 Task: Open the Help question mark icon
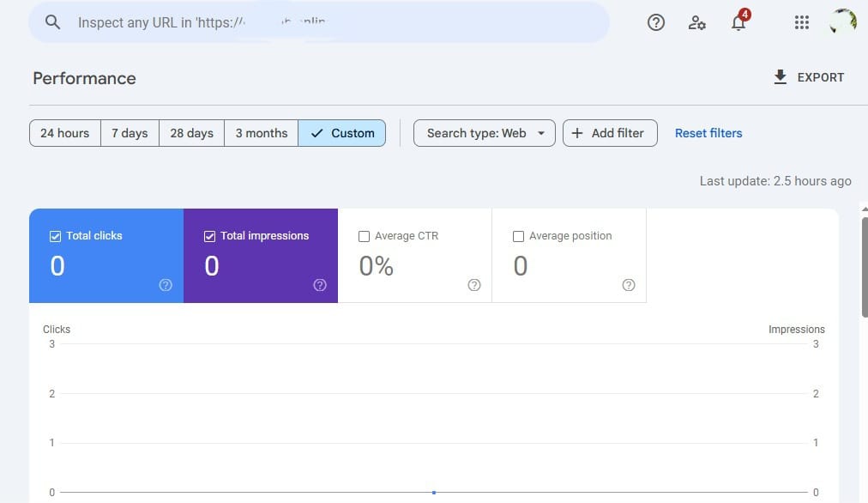(656, 23)
